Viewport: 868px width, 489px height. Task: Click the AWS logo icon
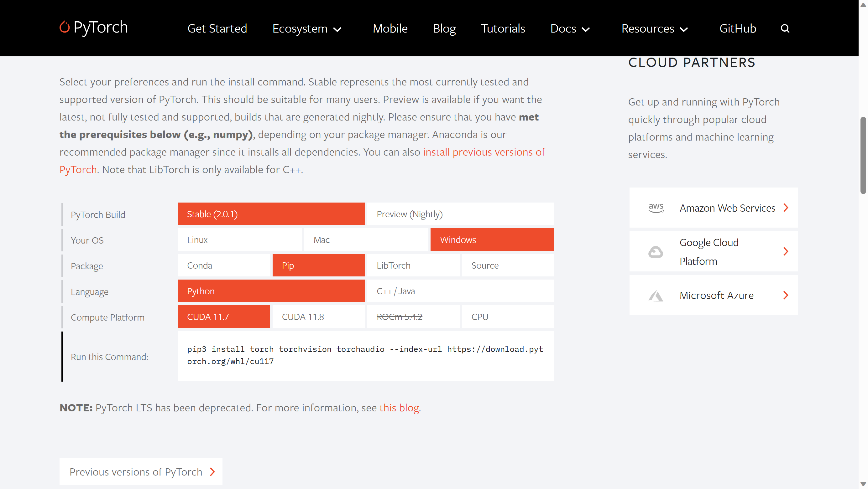656,208
